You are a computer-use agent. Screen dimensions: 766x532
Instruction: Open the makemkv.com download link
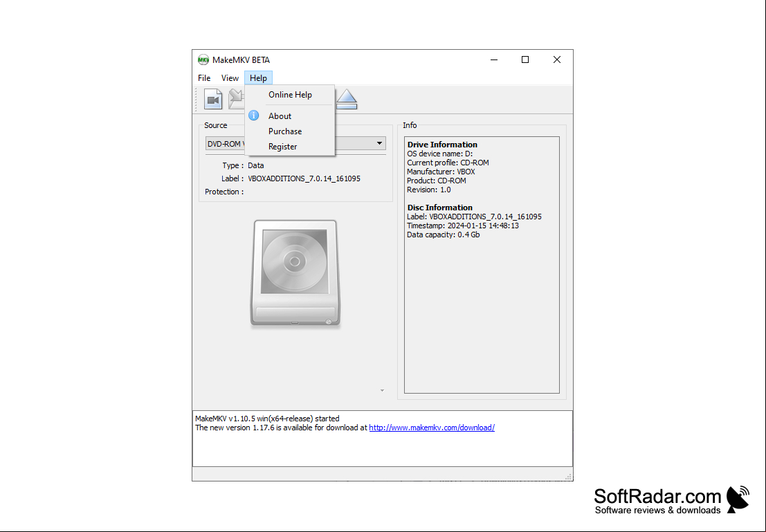432,428
